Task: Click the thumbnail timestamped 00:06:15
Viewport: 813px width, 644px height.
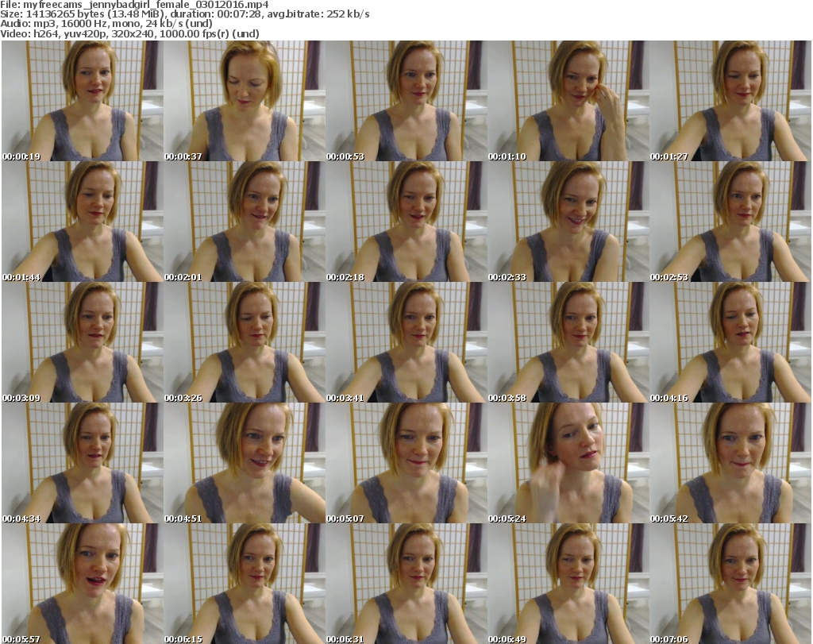Action: 245,584
